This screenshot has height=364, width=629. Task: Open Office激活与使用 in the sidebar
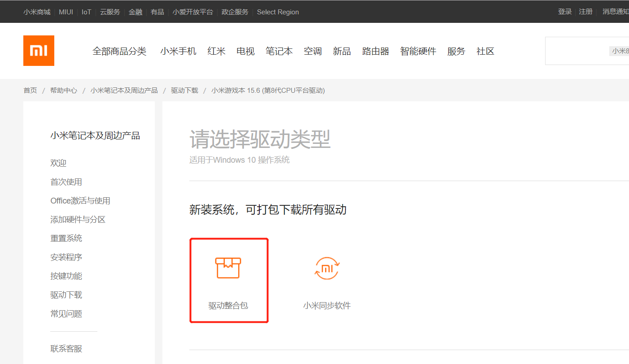[80, 201]
